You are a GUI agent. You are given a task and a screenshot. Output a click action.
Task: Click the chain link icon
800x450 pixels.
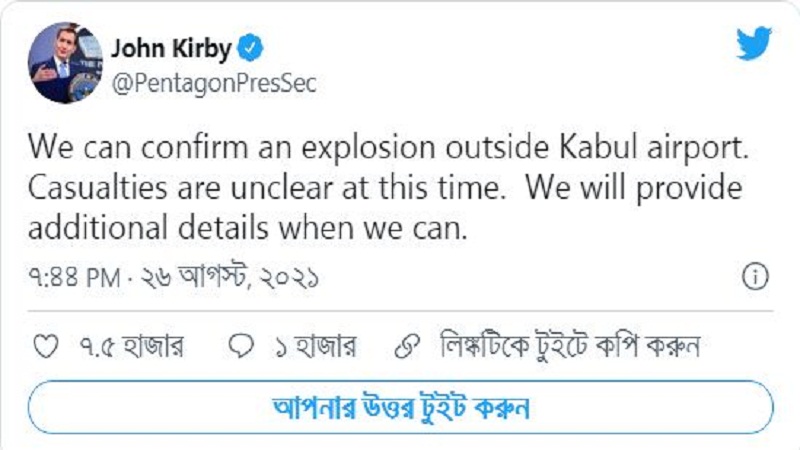click(408, 346)
